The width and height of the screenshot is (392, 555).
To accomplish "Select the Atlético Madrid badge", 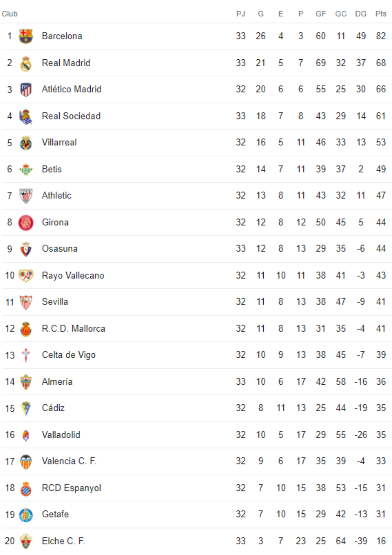I will 26,90.
